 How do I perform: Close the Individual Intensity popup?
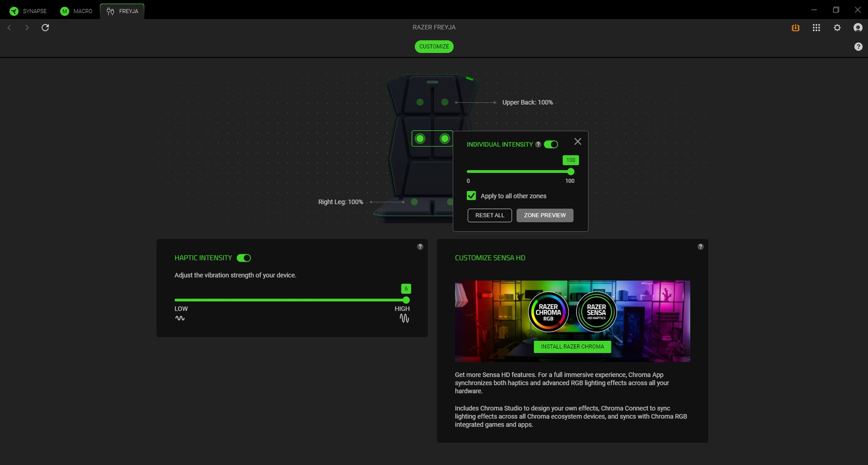(x=578, y=142)
